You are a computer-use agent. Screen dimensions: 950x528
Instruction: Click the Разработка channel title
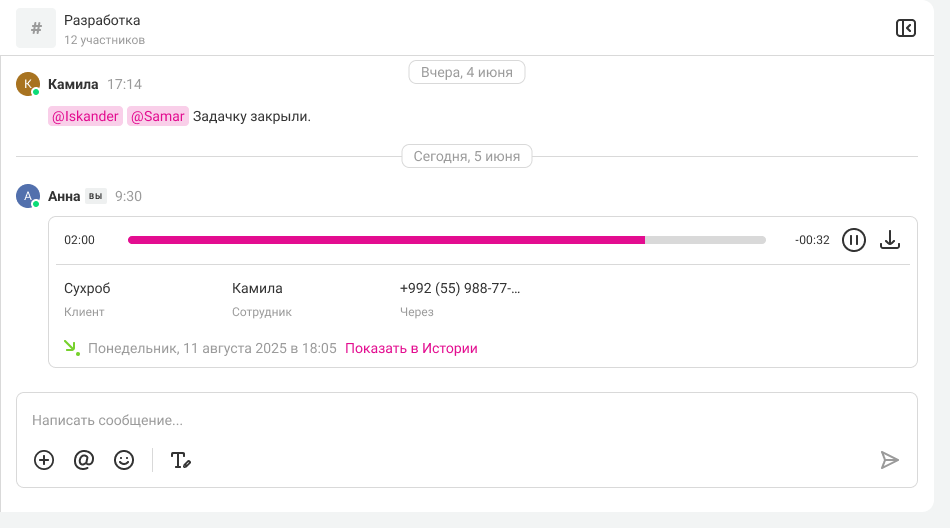102,20
